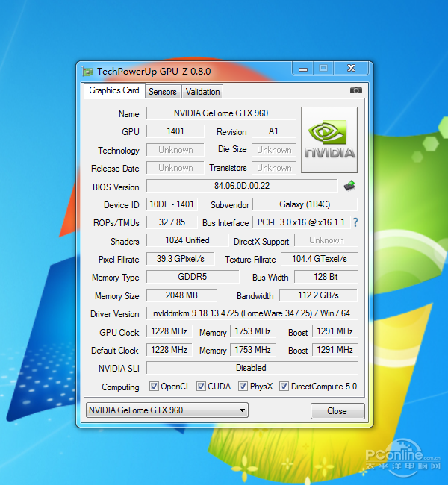Click the Device ID field 10DE - 1401
The image size is (448, 485).
pyautogui.click(x=172, y=204)
